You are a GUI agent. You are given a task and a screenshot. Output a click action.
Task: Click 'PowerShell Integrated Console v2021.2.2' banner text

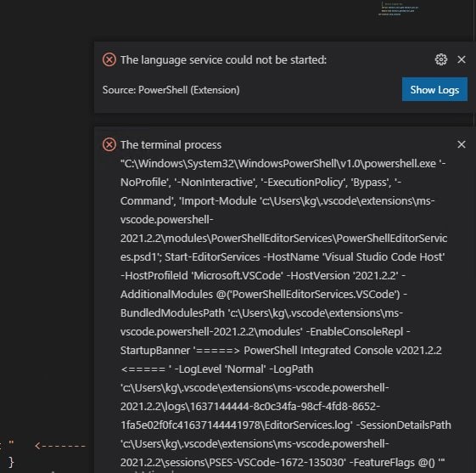coord(343,350)
